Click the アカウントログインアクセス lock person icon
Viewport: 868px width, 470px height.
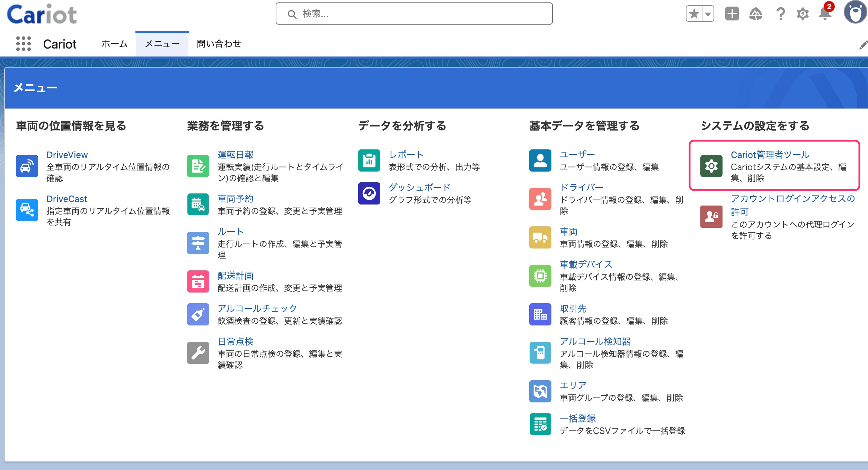[711, 217]
